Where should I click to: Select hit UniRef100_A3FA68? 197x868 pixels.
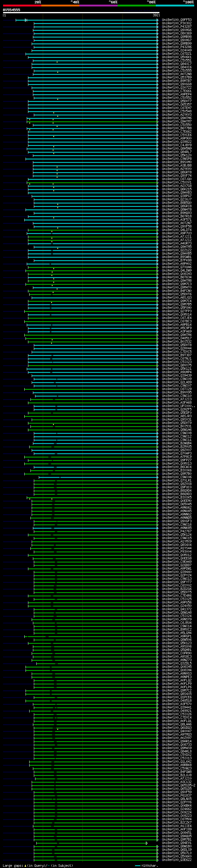pos(177,402)
